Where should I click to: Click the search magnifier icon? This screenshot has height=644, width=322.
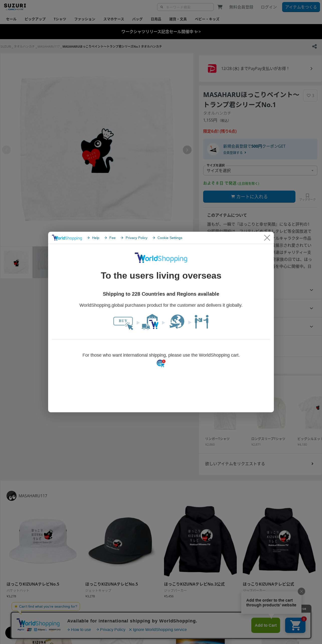coord(162,7)
